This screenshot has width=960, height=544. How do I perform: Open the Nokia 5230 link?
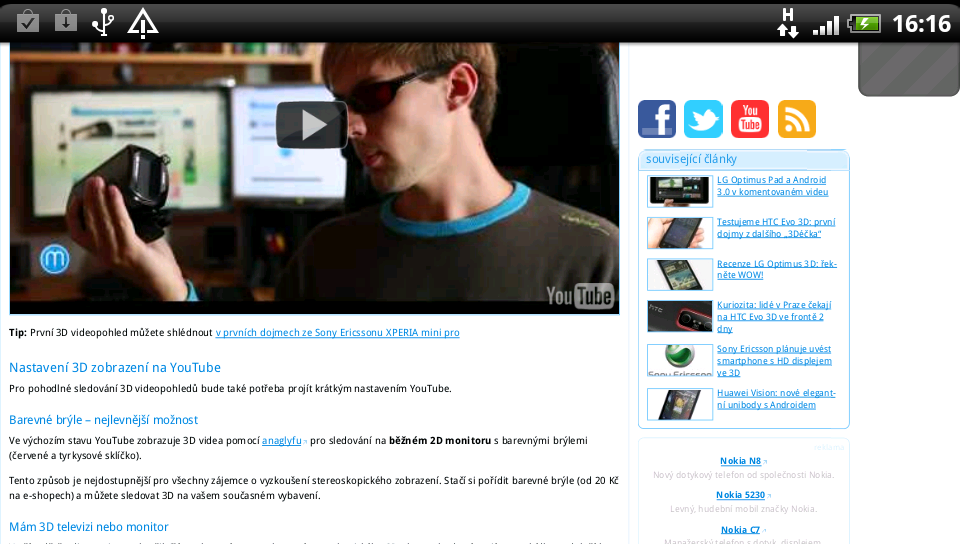click(x=740, y=495)
